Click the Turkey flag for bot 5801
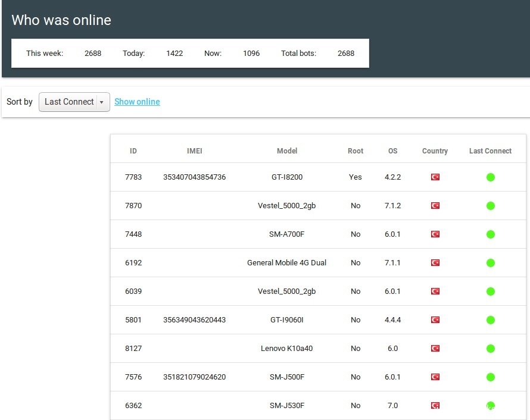 click(x=435, y=319)
